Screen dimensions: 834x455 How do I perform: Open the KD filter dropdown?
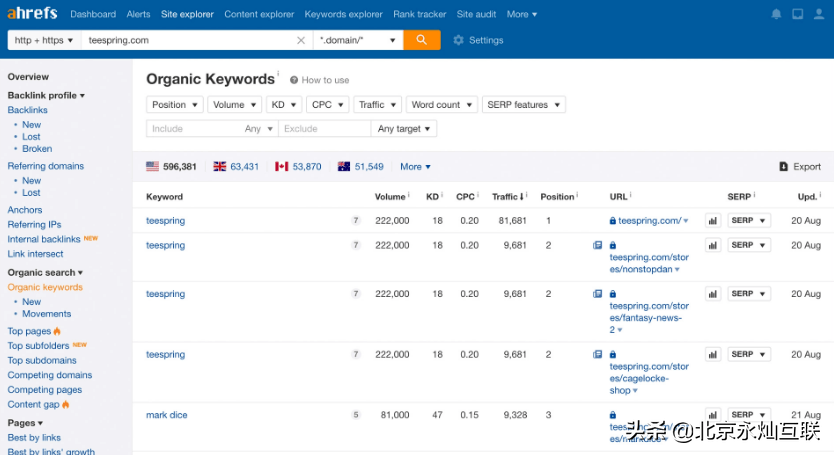(283, 105)
